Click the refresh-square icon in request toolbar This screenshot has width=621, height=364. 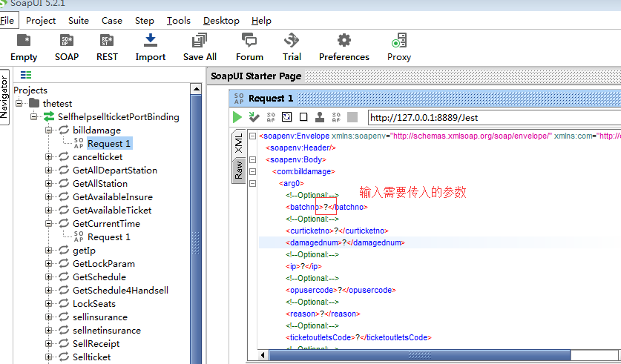point(286,117)
